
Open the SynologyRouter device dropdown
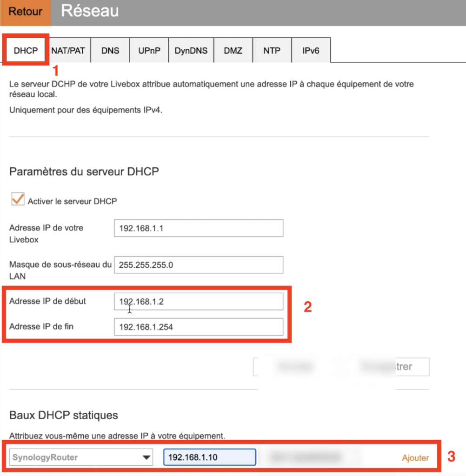click(x=81, y=457)
